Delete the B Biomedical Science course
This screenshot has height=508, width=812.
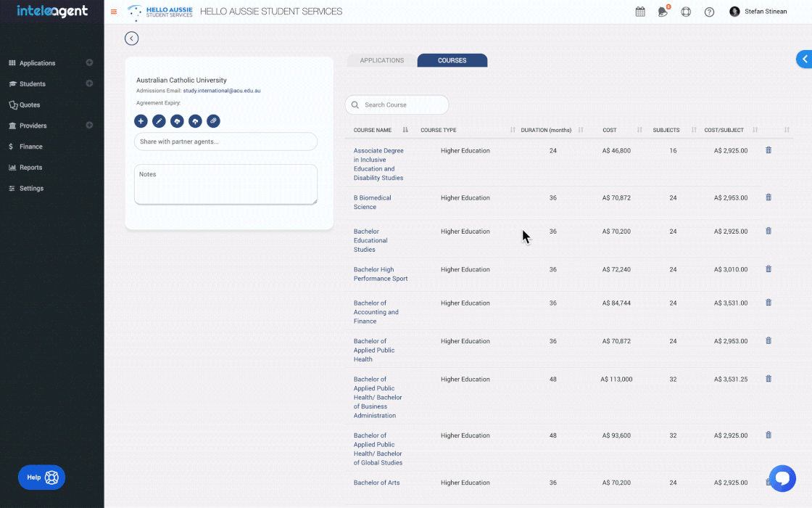768,197
